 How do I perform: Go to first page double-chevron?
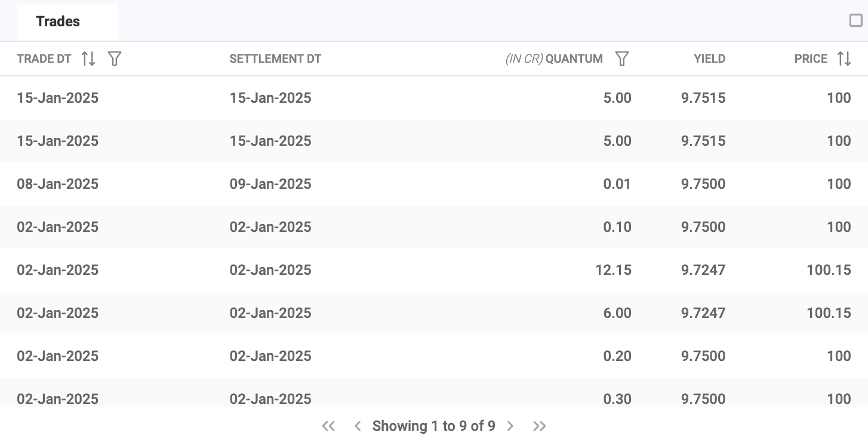coord(328,426)
